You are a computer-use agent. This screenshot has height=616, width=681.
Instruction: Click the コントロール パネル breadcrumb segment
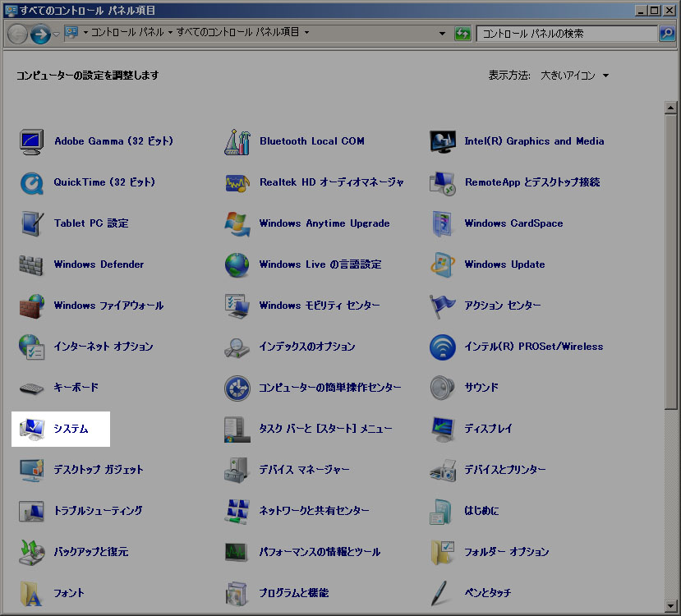tap(127, 32)
